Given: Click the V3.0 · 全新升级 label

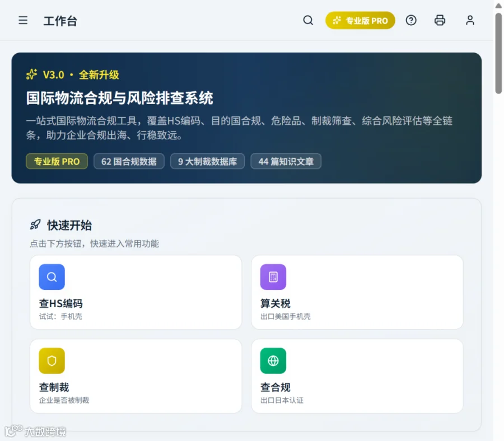Looking at the screenshot, I should [x=81, y=75].
